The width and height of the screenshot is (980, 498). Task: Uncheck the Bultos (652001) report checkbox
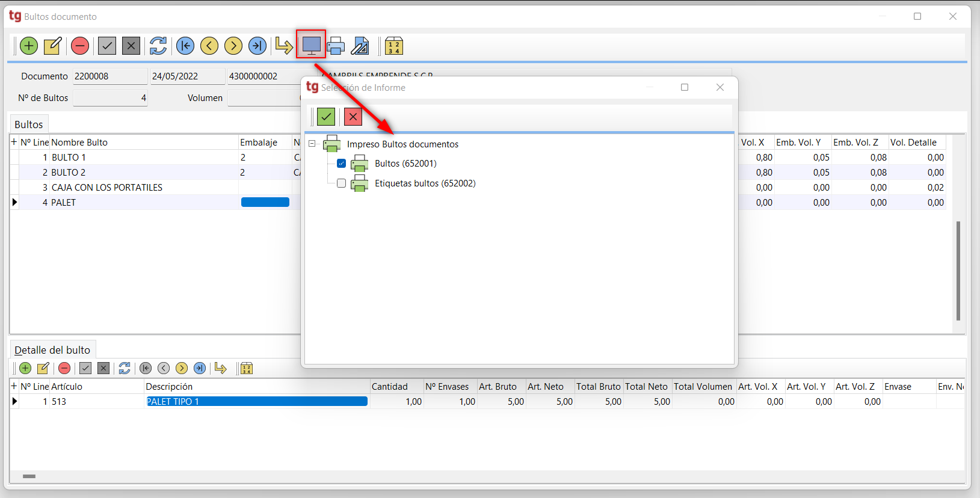click(342, 164)
